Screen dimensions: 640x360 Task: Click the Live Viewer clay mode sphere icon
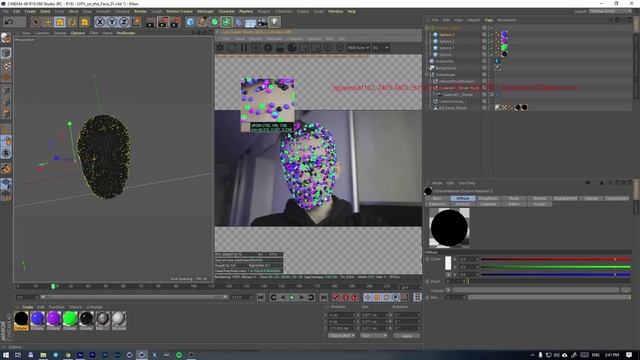coord(292,48)
